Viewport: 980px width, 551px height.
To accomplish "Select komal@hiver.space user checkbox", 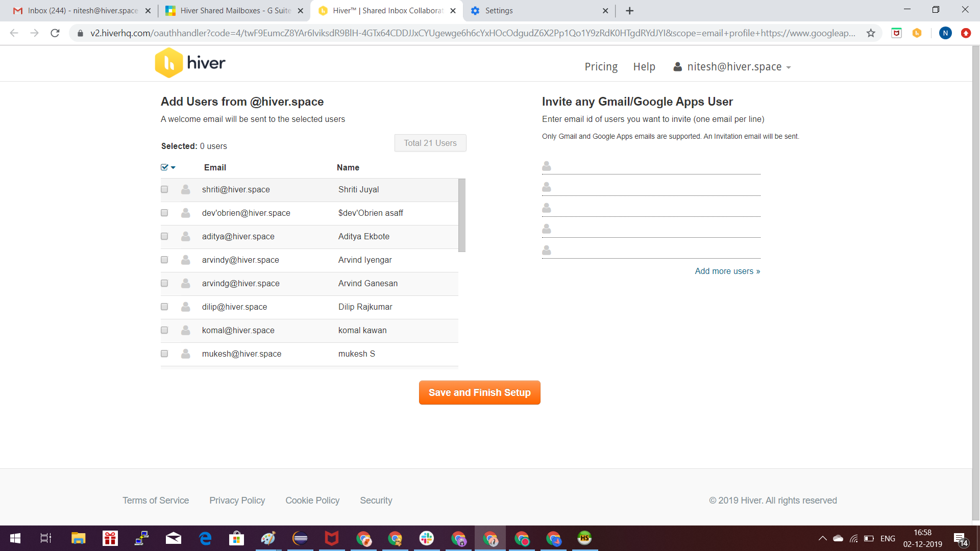I will click(164, 330).
